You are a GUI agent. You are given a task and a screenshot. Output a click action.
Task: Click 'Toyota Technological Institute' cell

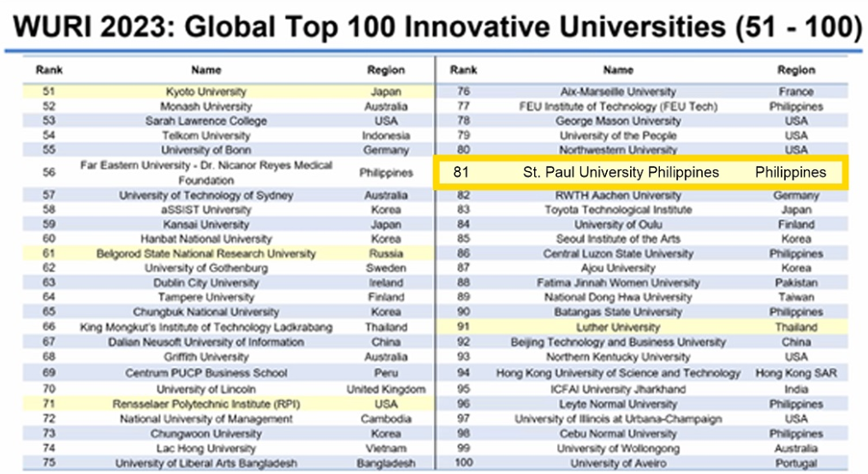click(x=618, y=210)
